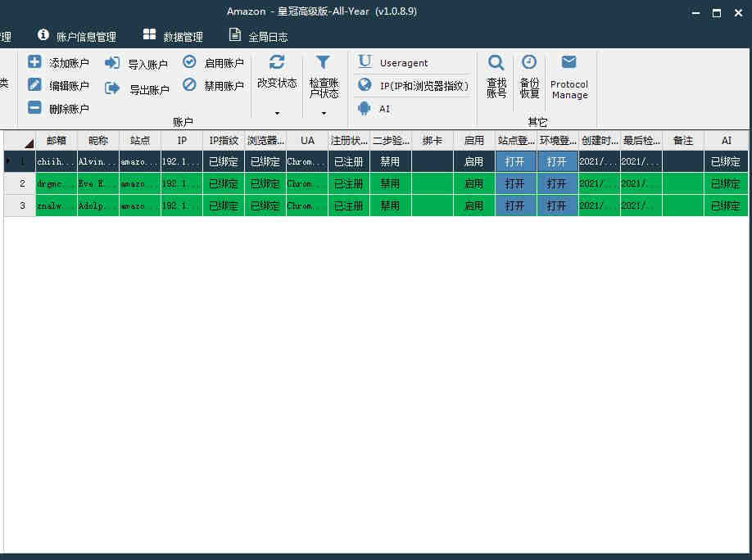752x560 pixels.
Task: Click the Export Account (导出账户) arrow icon
Action: point(112,88)
